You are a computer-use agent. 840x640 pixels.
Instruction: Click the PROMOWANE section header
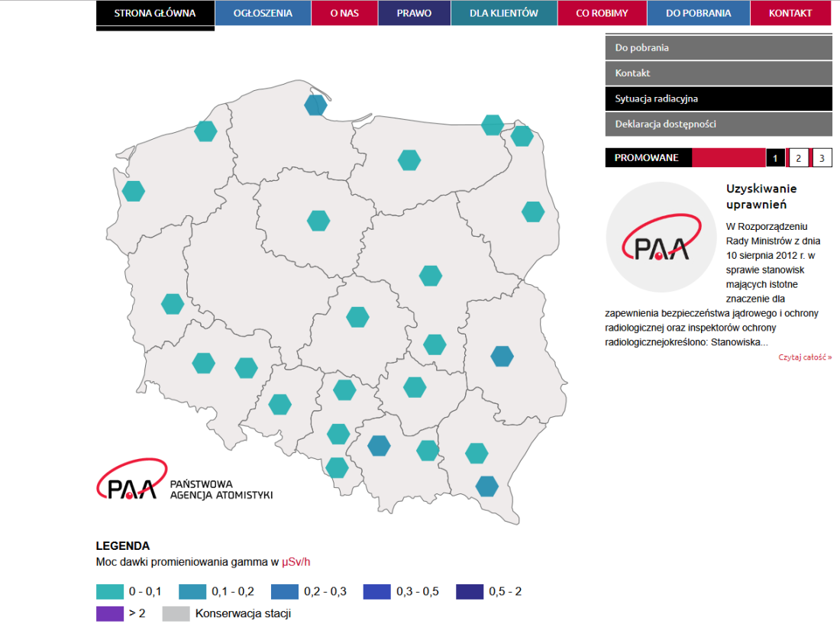(x=647, y=158)
